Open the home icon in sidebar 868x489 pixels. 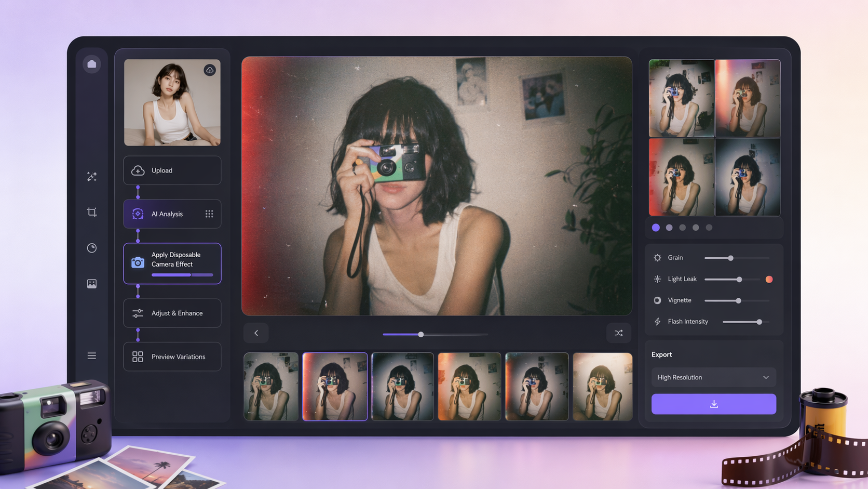point(92,64)
